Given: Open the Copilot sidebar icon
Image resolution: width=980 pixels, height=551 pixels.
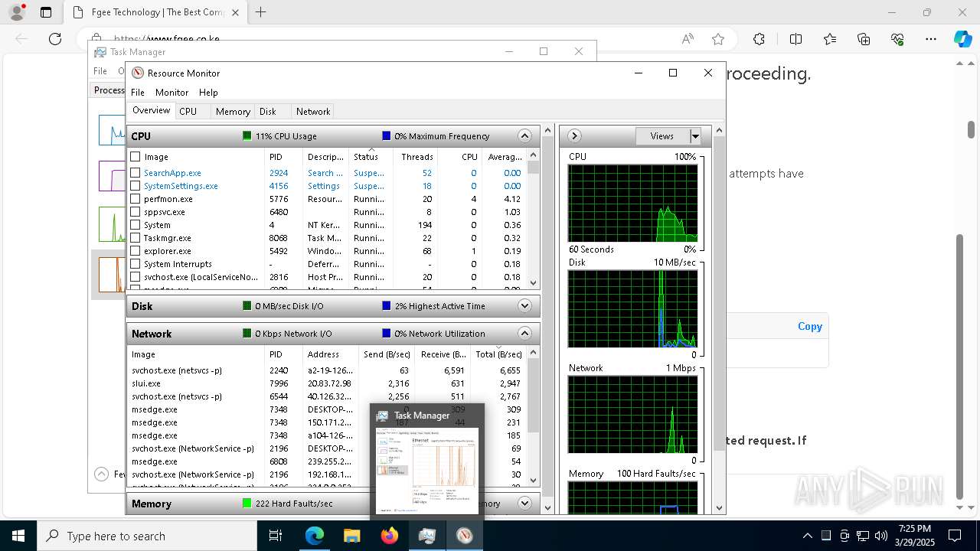Looking at the screenshot, I should click(x=962, y=39).
